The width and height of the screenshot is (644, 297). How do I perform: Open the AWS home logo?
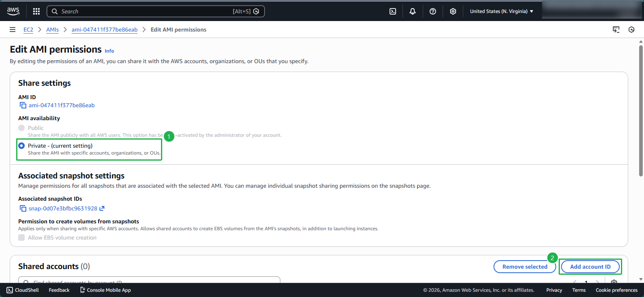point(13,11)
